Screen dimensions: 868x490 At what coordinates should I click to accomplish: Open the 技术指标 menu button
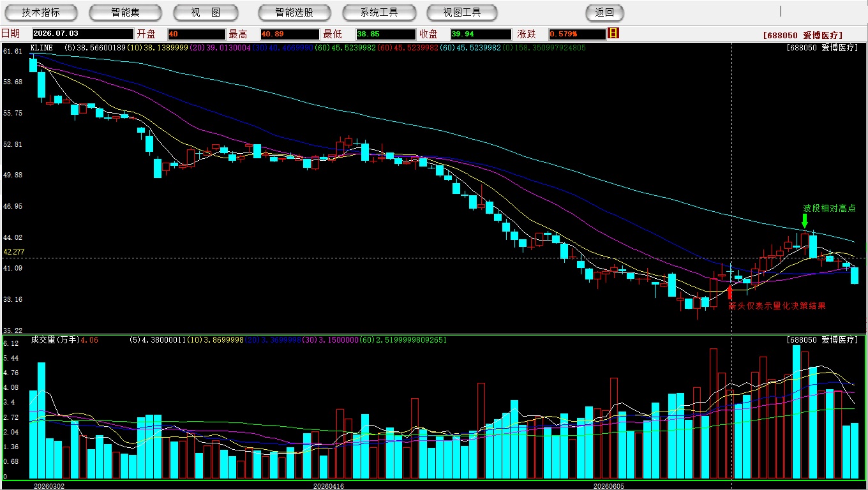click(41, 12)
